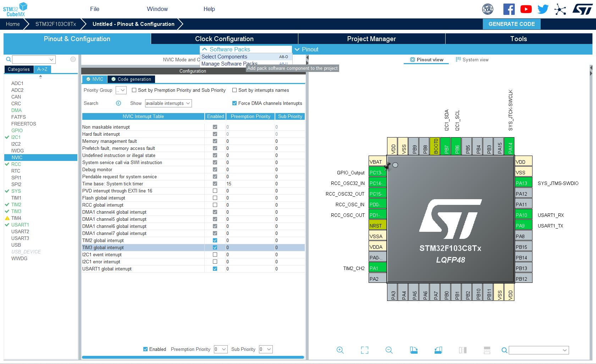Click the zoom in magnifier icon
596x364 pixels.
pos(340,350)
